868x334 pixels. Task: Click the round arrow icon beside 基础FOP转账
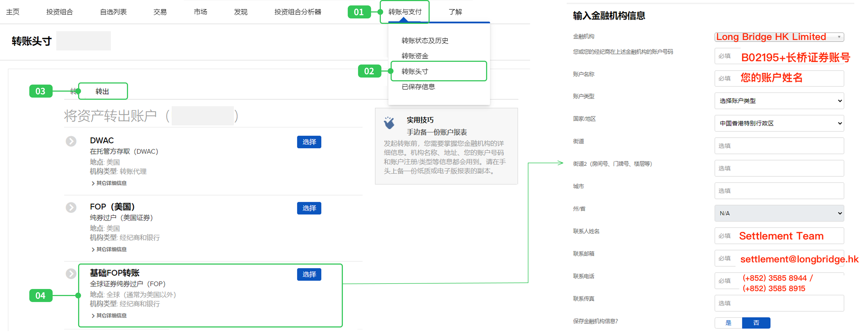71,274
